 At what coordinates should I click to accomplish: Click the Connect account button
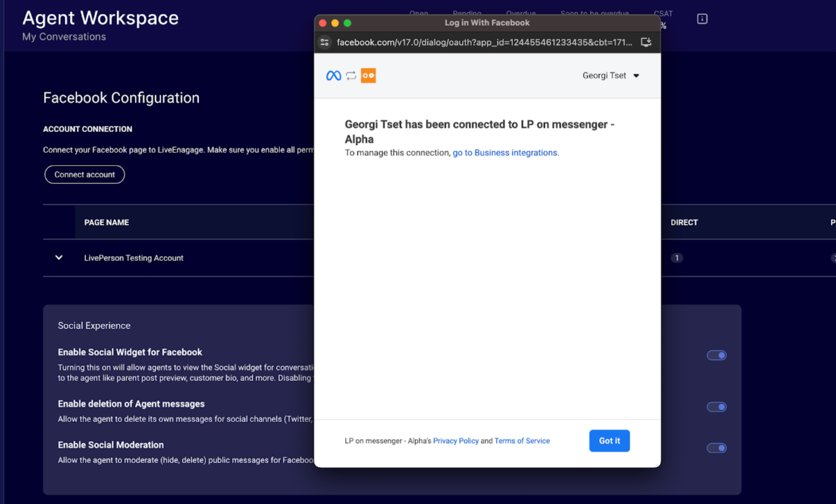point(85,174)
